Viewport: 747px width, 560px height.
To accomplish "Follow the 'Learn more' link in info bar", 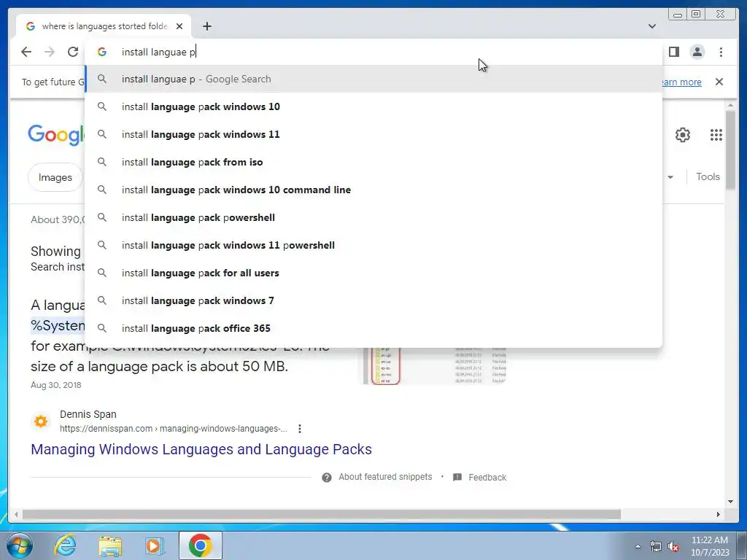I will click(681, 82).
